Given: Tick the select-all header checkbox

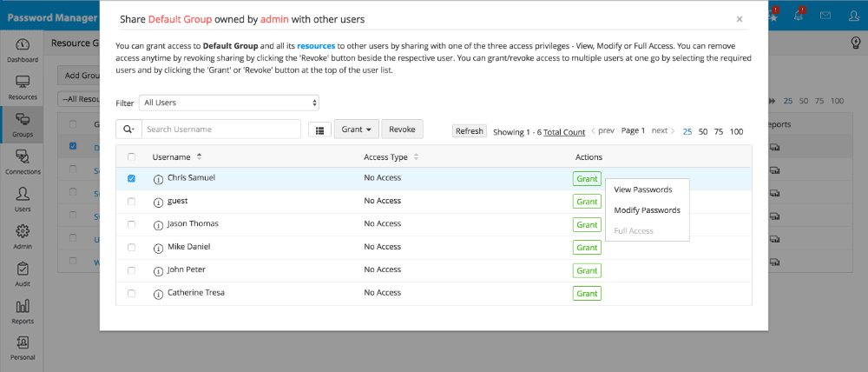Looking at the screenshot, I should pos(131,157).
